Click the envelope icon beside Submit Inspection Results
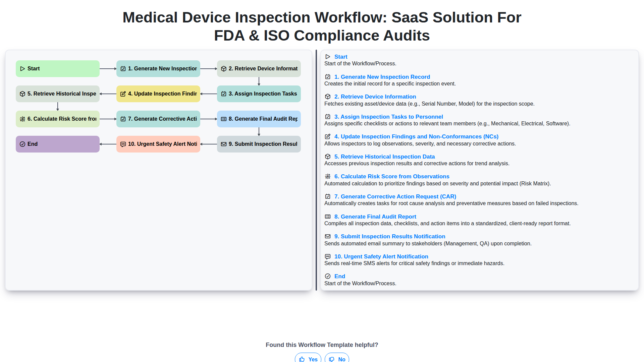Screen dimensions: 644x362 [x=328, y=236]
